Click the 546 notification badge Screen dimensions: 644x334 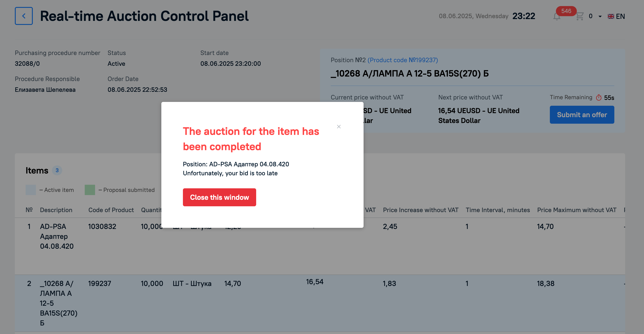(x=566, y=11)
